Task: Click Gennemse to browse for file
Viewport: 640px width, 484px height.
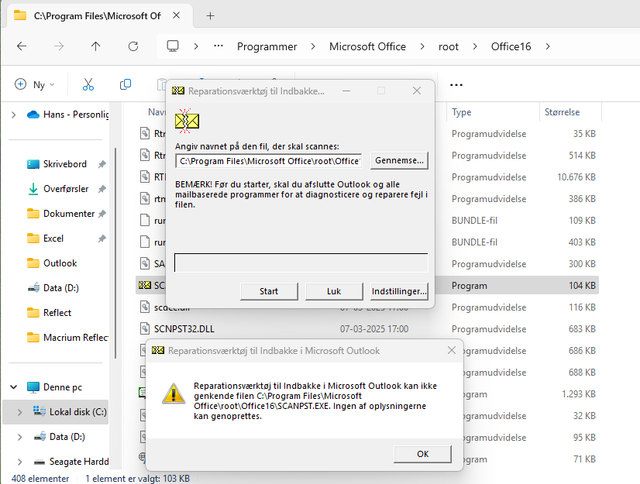Action: tap(399, 161)
